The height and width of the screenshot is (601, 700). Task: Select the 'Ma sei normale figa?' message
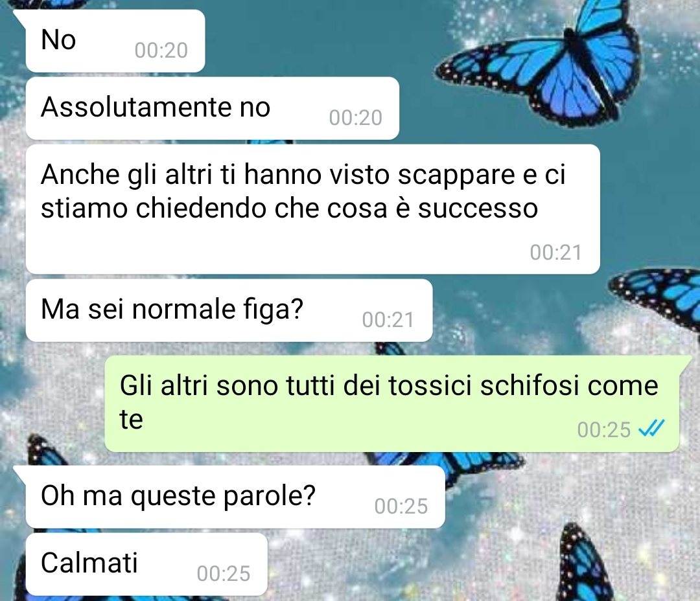[x=229, y=311]
